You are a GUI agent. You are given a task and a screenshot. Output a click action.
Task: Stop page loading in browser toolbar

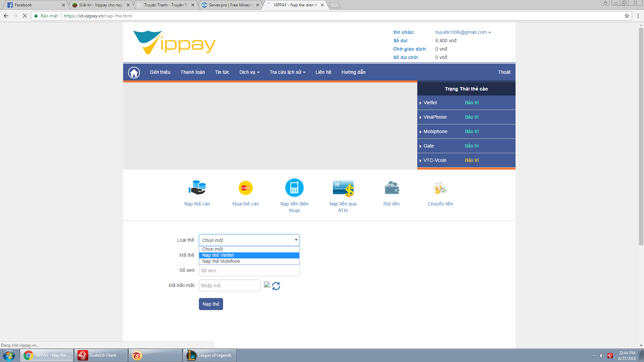point(24,16)
